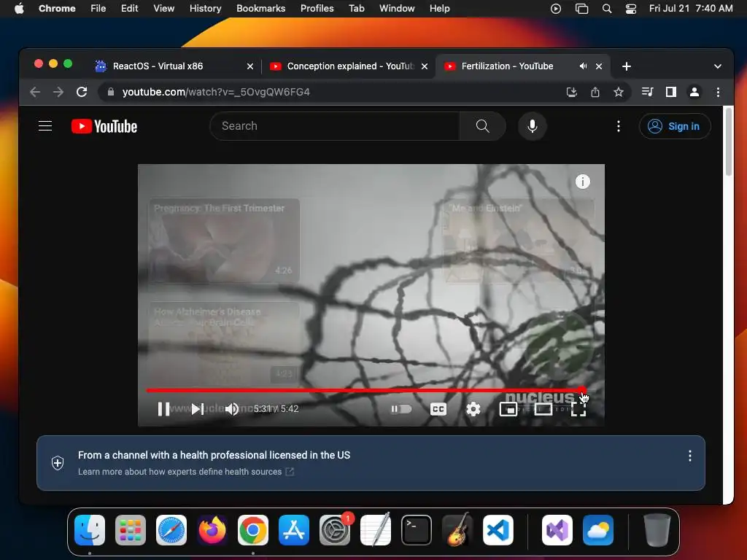The image size is (747, 560).
Task: Open the History menu
Action: coord(205,9)
